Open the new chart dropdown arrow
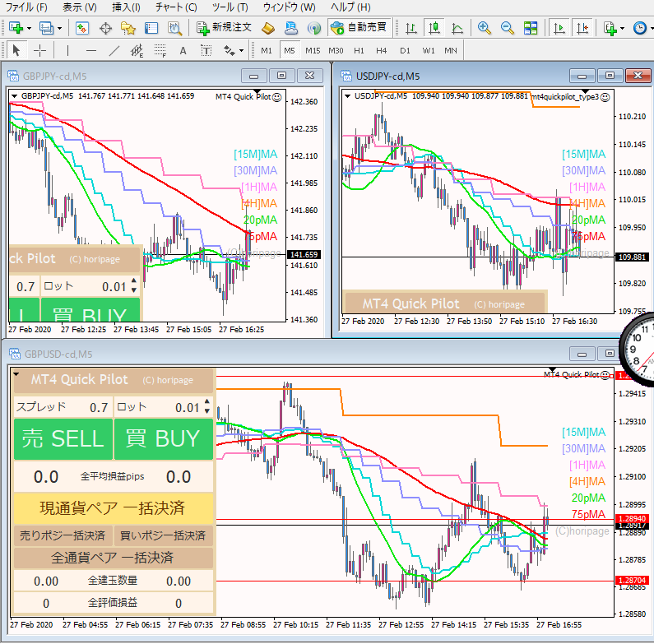Viewport: 654px width, 644px height. click(30, 28)
